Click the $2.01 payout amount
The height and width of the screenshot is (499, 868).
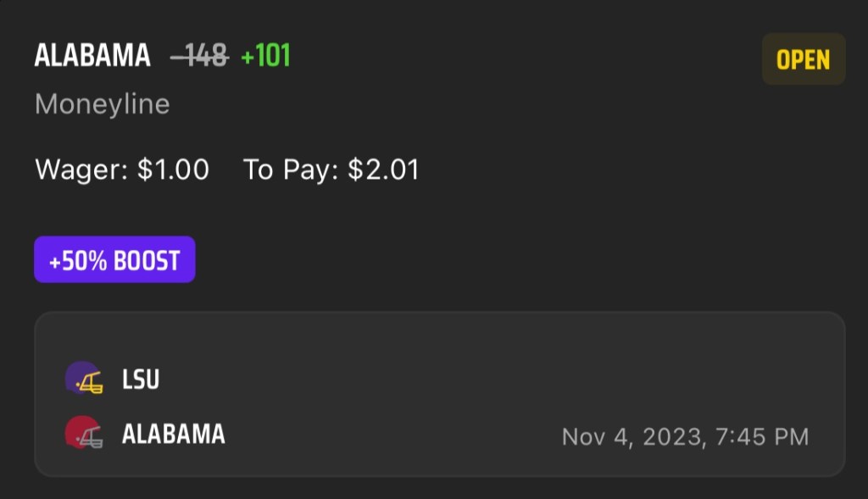(383, 169)
